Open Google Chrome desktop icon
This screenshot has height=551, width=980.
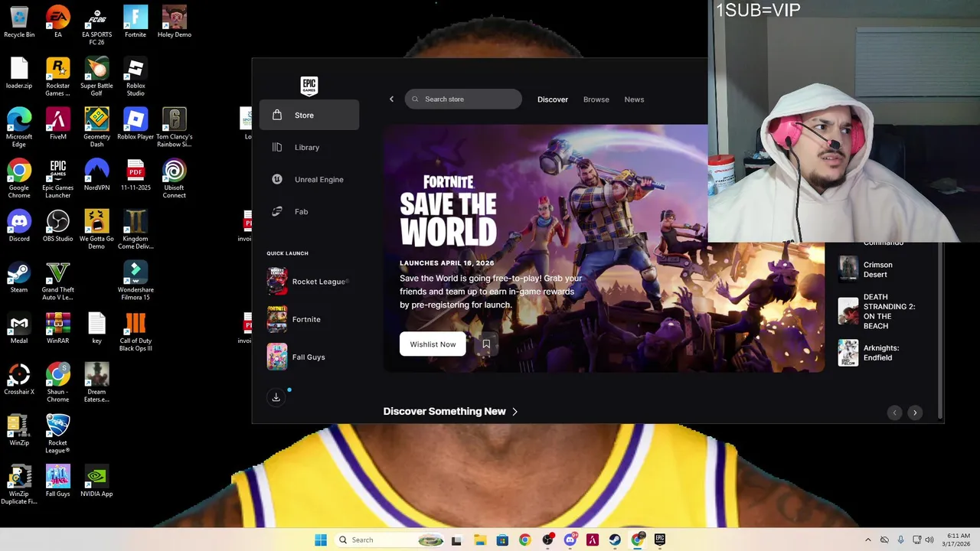pyautogui.click(x=19, y=179)
